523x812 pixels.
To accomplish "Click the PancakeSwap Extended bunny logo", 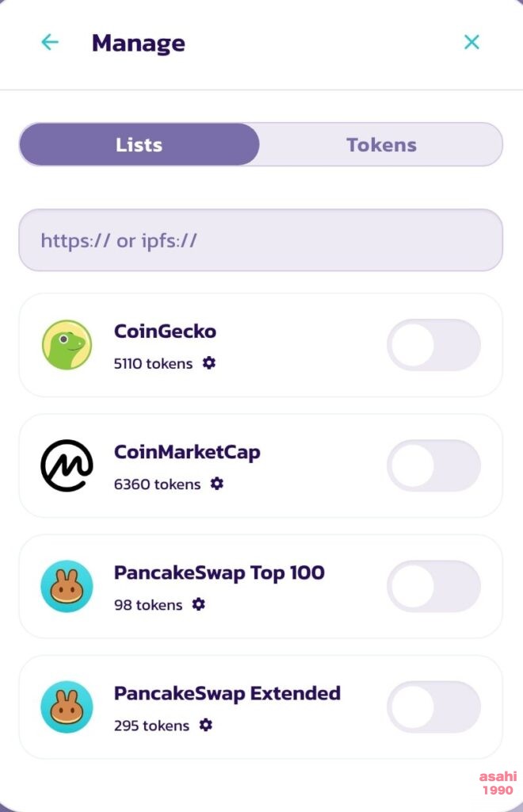I will pyautogui.click(x=67, y=707).
